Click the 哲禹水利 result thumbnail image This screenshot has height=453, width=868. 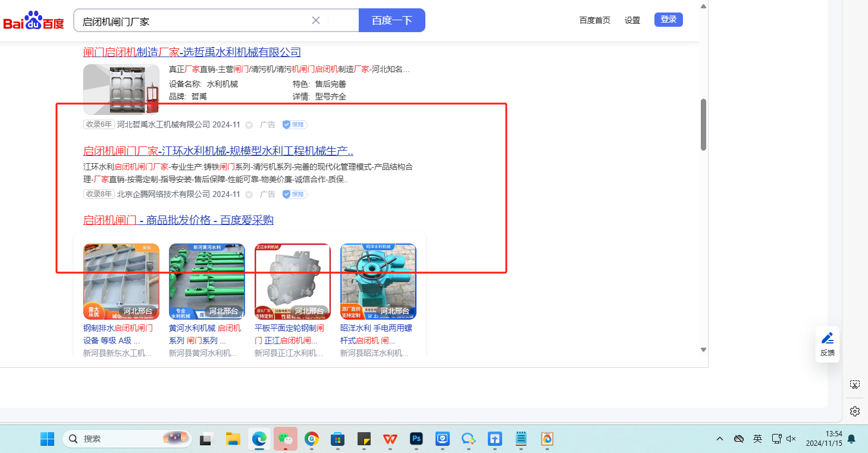point(121,89)
